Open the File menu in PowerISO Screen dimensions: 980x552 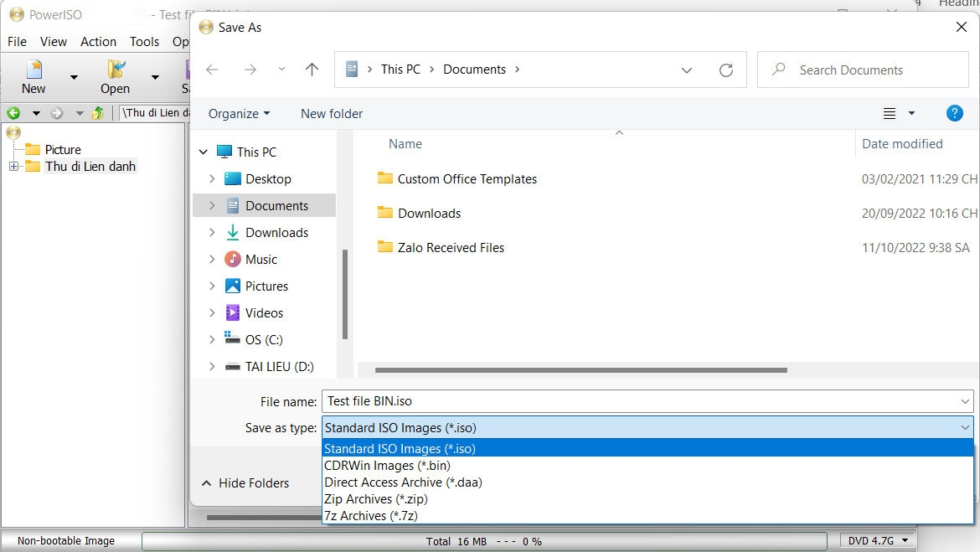17,41
